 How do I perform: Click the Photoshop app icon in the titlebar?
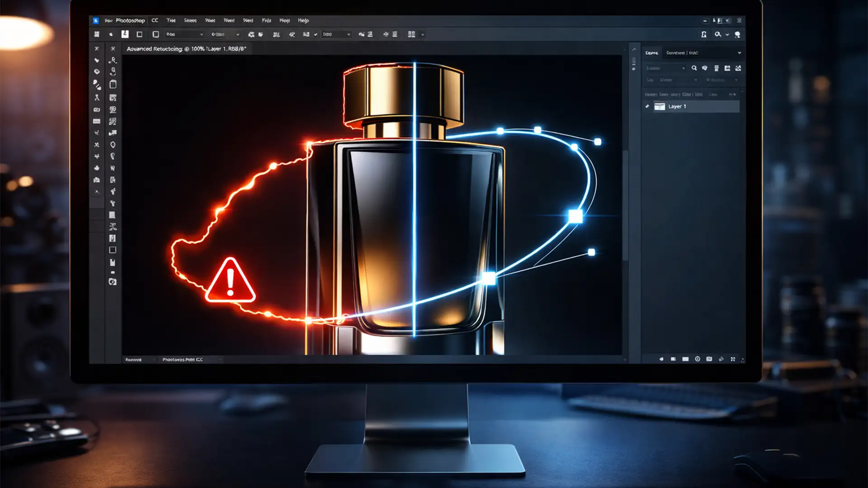(96, 20)
